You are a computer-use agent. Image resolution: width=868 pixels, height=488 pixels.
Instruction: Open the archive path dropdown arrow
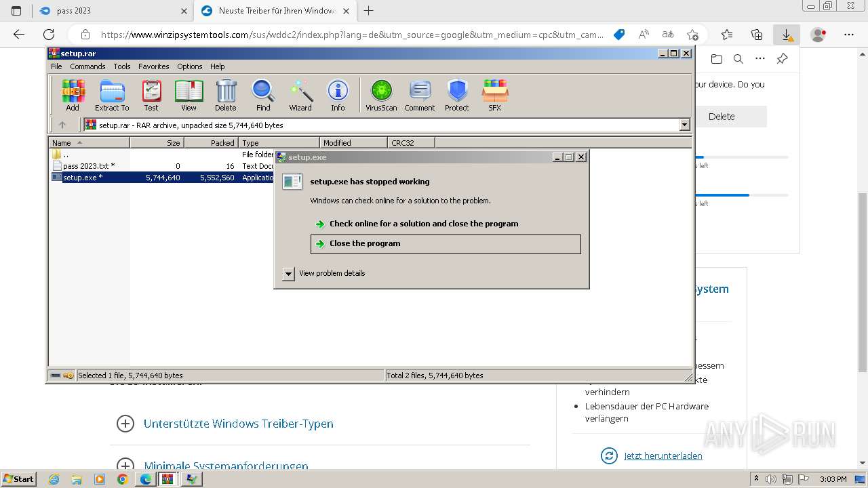(x=684, y=125)
